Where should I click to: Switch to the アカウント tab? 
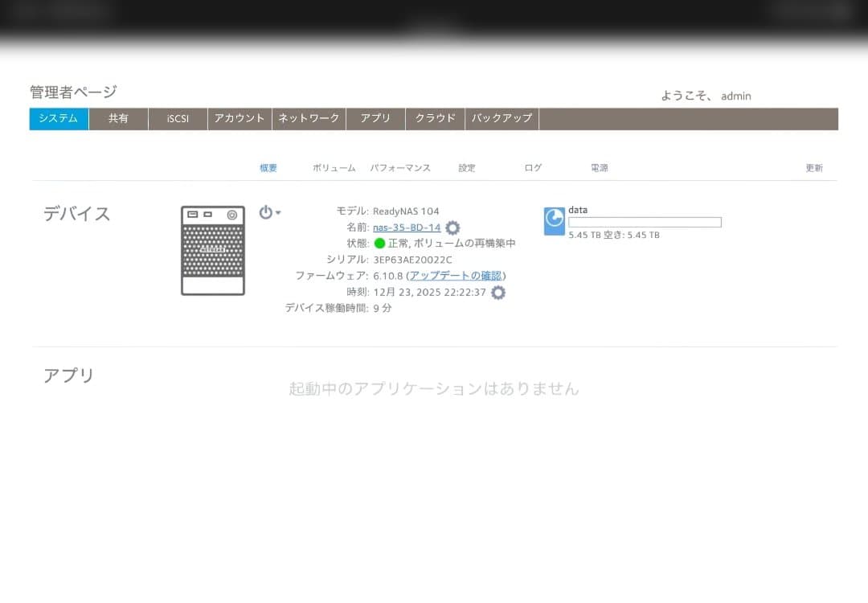[x=240, y=118]
